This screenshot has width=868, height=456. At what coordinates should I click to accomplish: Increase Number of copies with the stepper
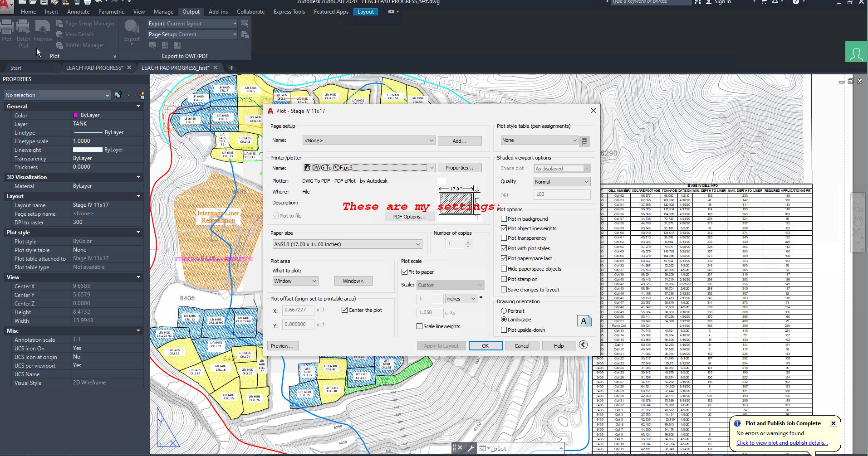coord(468,241)
